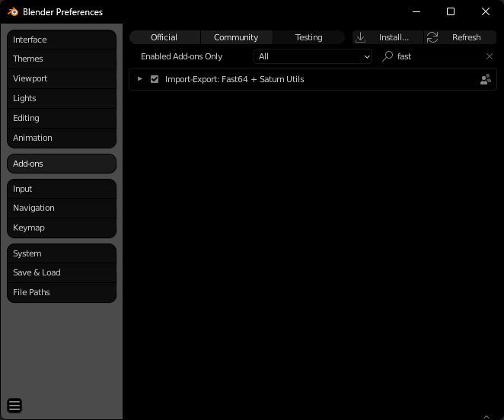Viewport: 504px width, 420px height.
Task: Click into the fast search field
Action: click(x=439, y=56)
